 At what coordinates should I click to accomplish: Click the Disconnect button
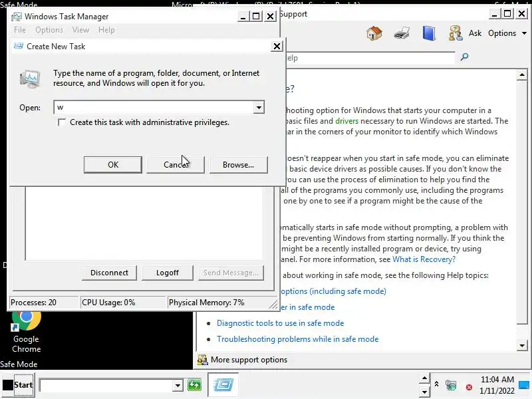[x=109, y=273]
